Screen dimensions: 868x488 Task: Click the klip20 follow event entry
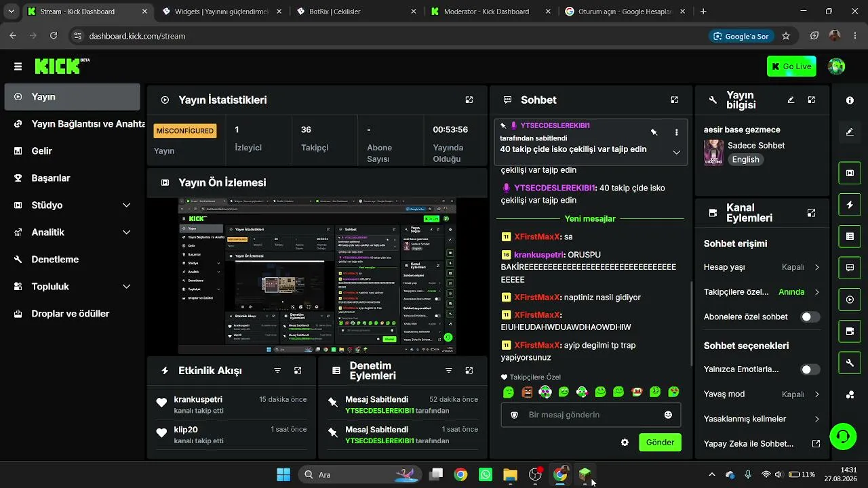click(232, 434)
